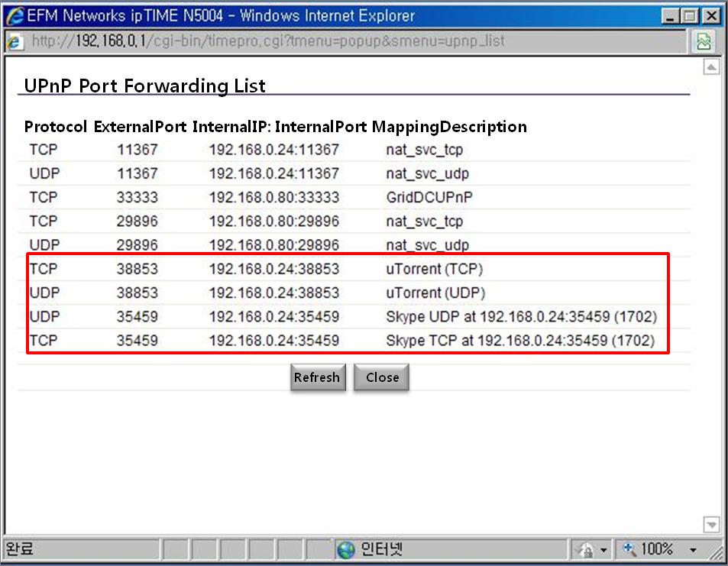Click the 인터넷 zone label in status bar
The height and width of the screenshot is (566, 728).
click(x=381, y=550)
